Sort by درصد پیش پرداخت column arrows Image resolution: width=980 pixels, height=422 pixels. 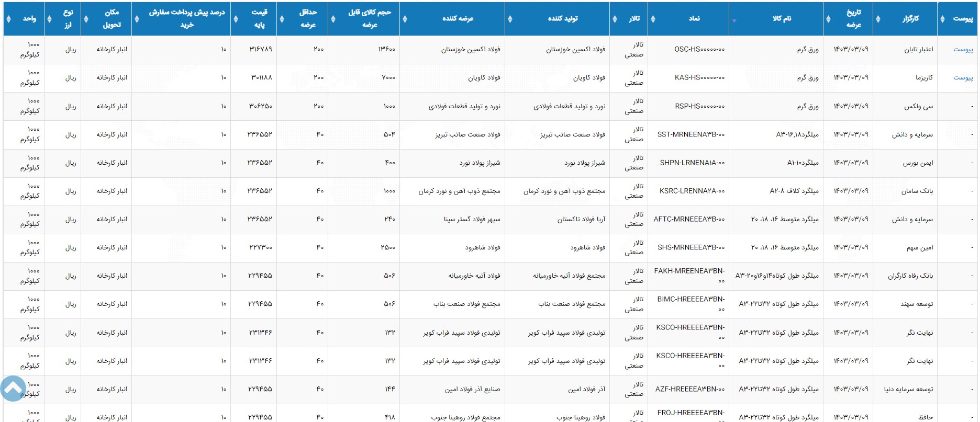point(137,19)
